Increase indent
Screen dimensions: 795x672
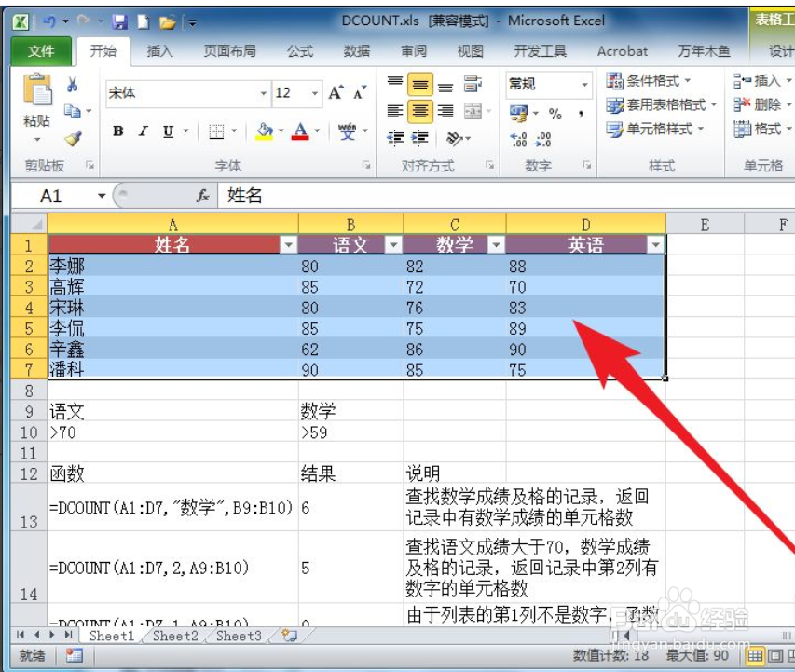[x=420, y=138]
